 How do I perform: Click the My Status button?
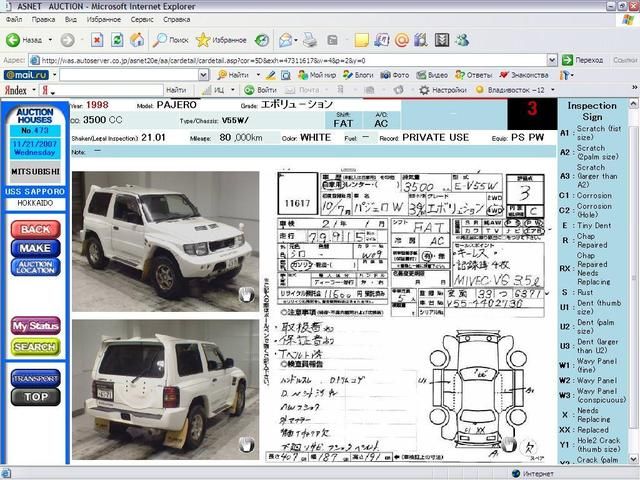tap(36, 326)
